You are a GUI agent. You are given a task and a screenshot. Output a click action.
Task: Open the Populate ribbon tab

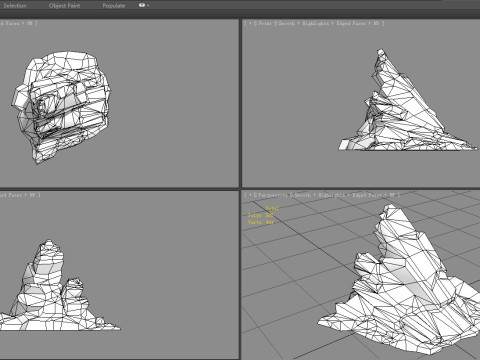[x=114, y=6]
